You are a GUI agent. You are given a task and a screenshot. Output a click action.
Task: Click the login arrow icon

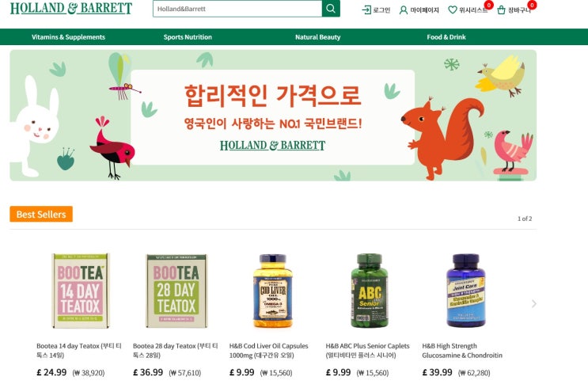366,10
